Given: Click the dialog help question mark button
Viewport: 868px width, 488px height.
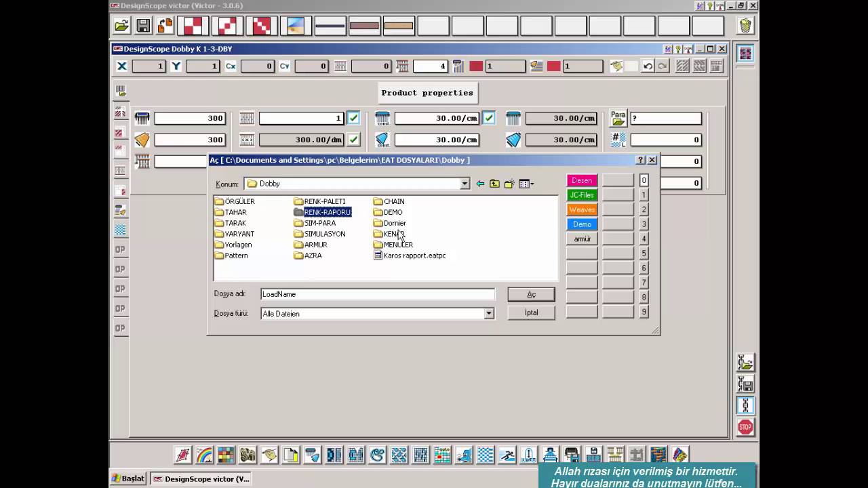Looking at the screenshot, I should pos(640,160).
